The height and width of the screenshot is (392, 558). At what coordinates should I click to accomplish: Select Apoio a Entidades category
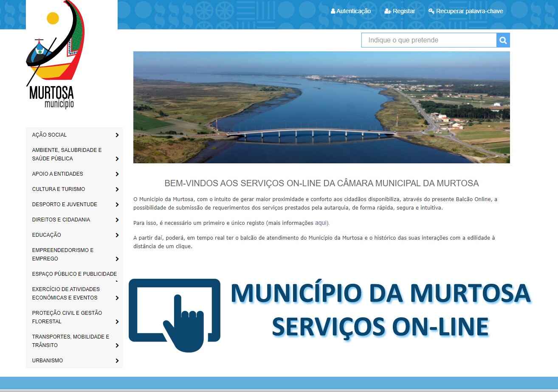57,174
